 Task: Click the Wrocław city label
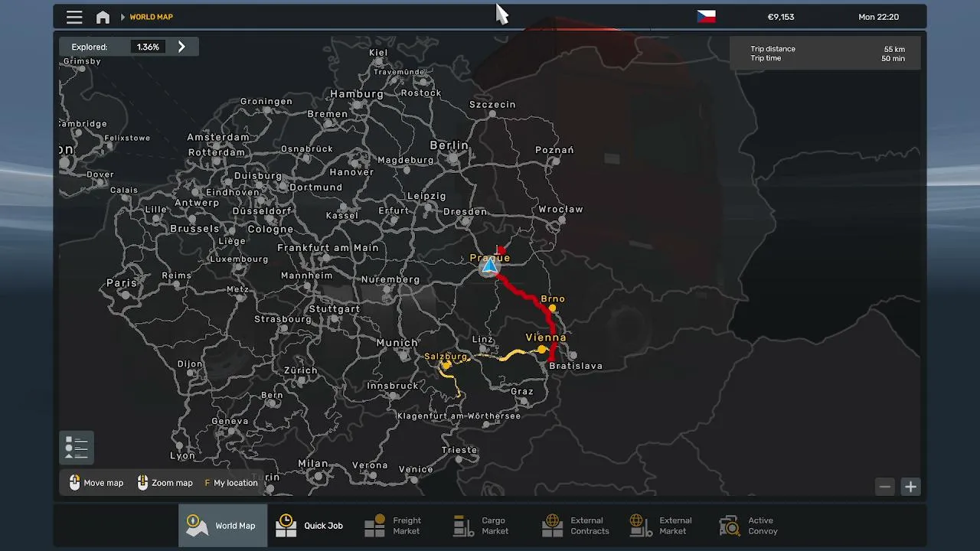(560, 209)
